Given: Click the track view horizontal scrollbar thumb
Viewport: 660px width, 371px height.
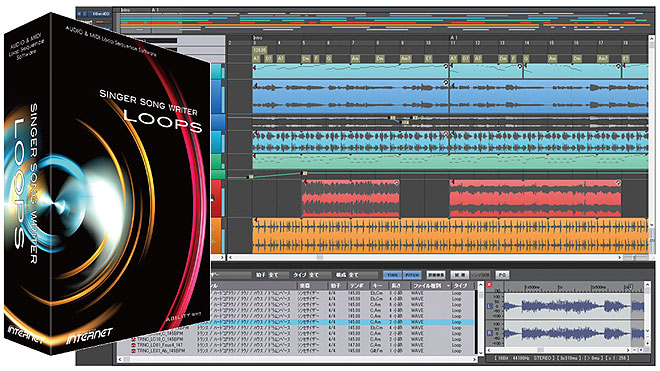Looking at the screenshot, I should 319,257.
